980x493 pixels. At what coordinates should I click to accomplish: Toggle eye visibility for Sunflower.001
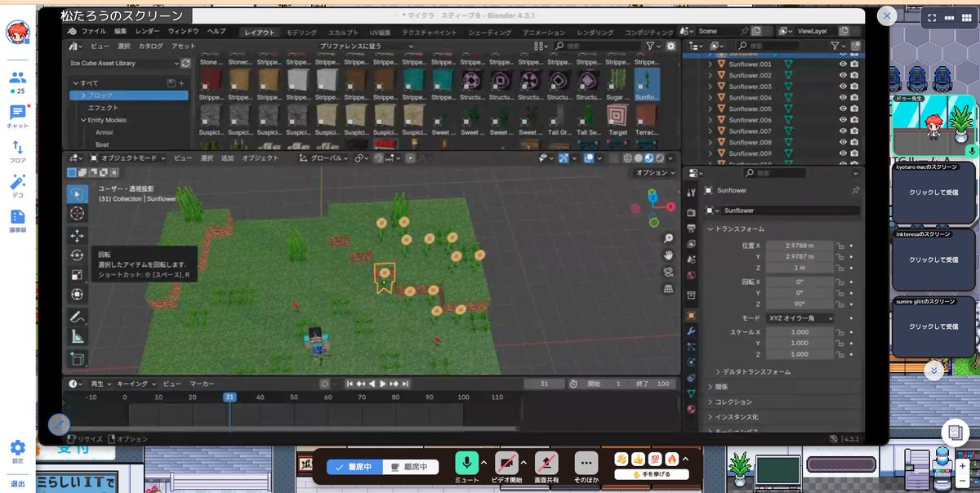(x=843, y=64)
